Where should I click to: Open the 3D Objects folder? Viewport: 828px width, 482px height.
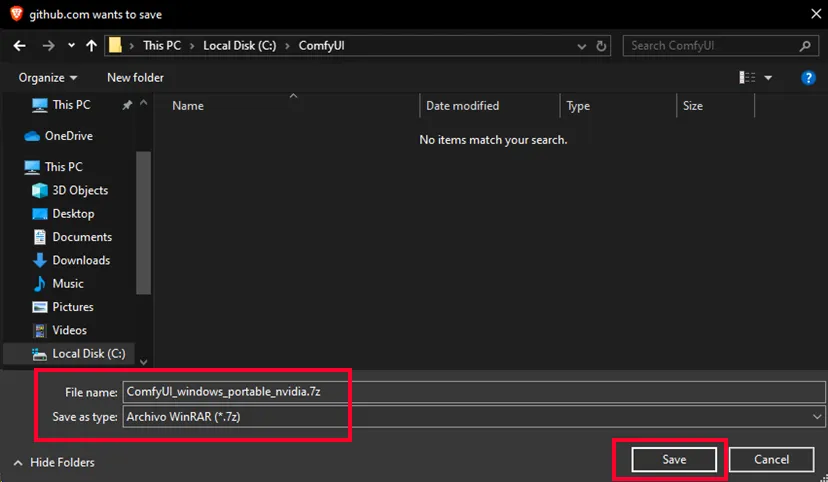pos(80,191)
